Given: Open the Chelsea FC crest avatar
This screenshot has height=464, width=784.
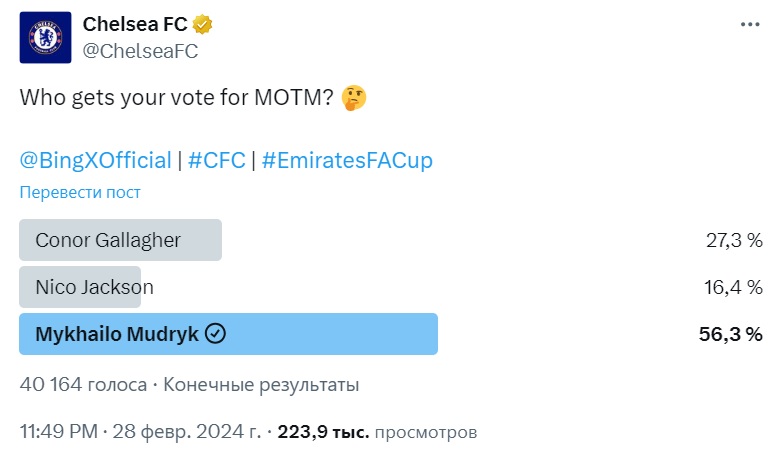Looking at the screenshot, I should 46,38.
